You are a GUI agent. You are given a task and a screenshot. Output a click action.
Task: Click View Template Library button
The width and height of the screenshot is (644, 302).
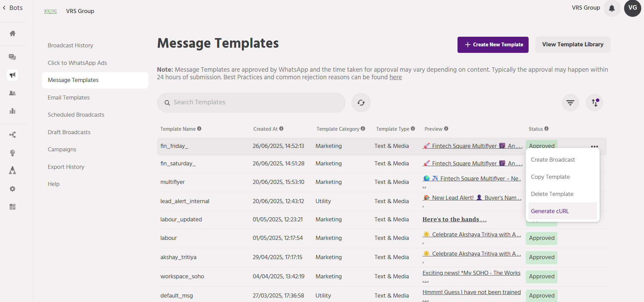(x=573, y=45)
